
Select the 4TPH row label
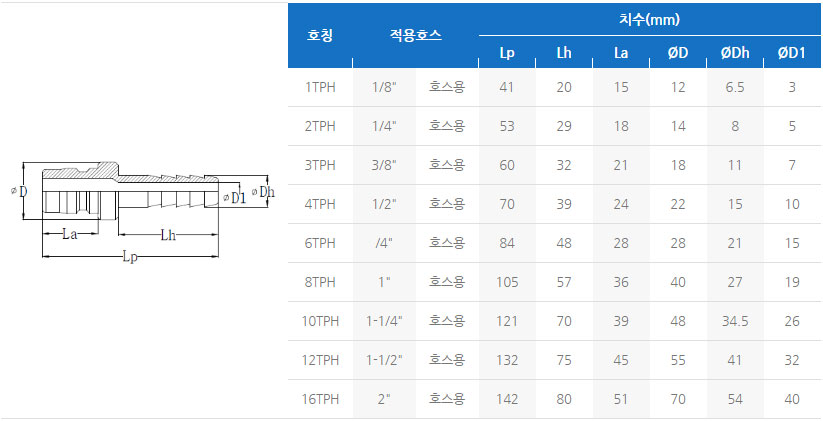320,204
